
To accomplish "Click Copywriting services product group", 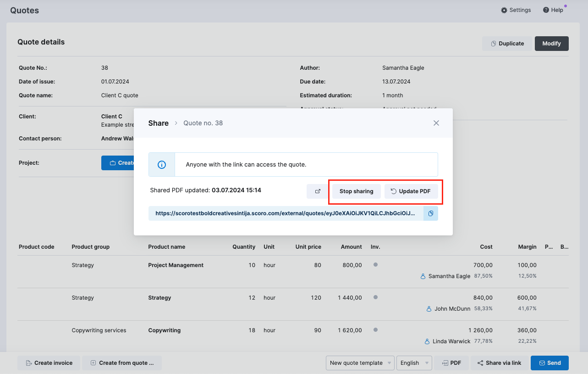I will (x=99, y=330).
